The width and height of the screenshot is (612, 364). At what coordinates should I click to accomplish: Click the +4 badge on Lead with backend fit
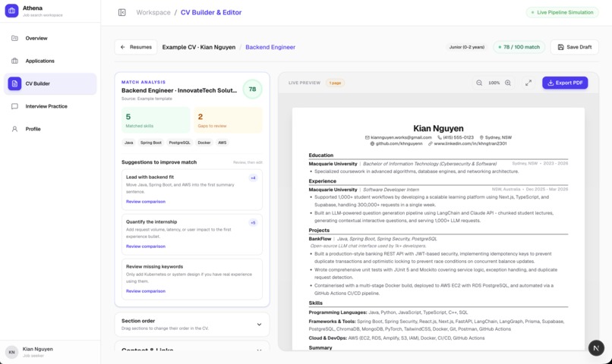253,177
